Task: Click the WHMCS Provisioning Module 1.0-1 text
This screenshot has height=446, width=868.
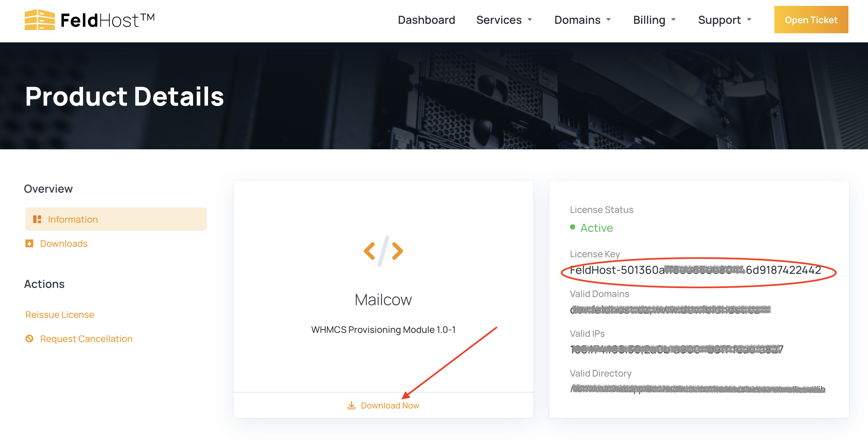Action: [x=383, y=330]
